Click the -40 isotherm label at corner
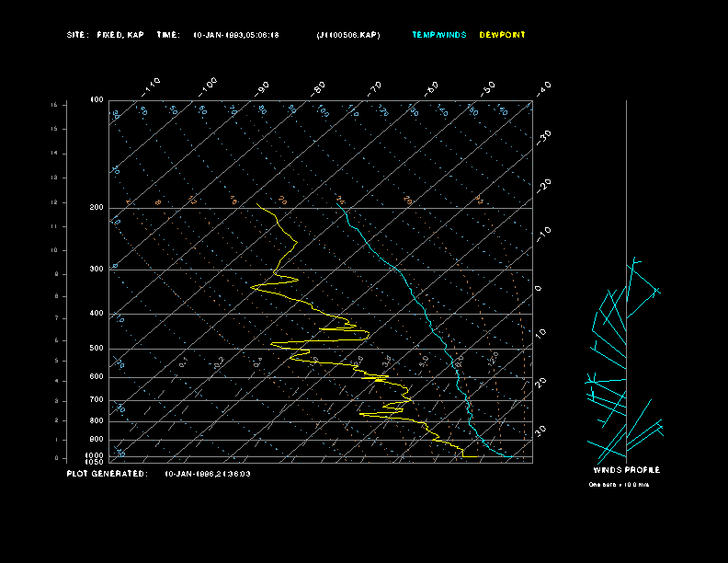The width and height of the screenshot is (728, 563). click(543, 89)
